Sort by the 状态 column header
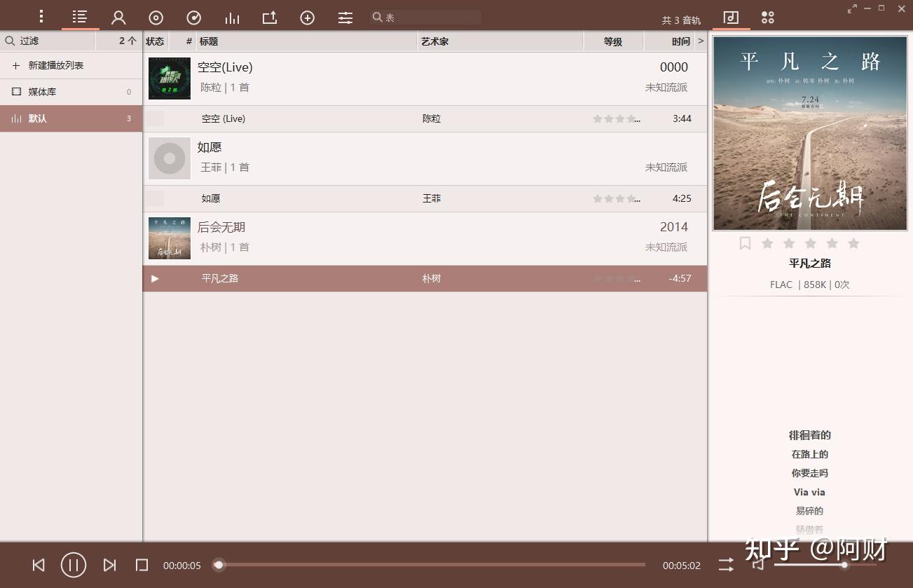 [155, 41]
